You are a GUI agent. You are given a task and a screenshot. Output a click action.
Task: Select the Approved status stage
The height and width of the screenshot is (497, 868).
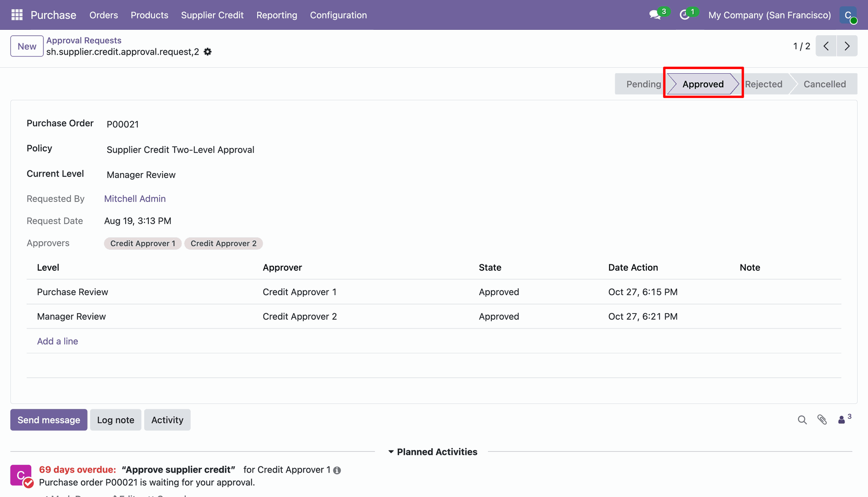(x=703, y=84)
